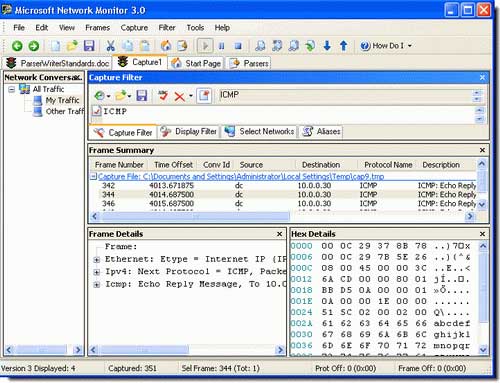This screenshot has width=500, height=383.
Task: Open the Help menu
Action: (x=222, y=28)
